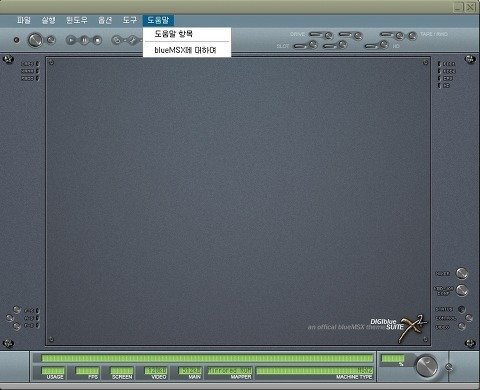Screen dimensions: 480x390
Task: Close the highlighted 도움말 menu
Action: [x=158, y=20]
